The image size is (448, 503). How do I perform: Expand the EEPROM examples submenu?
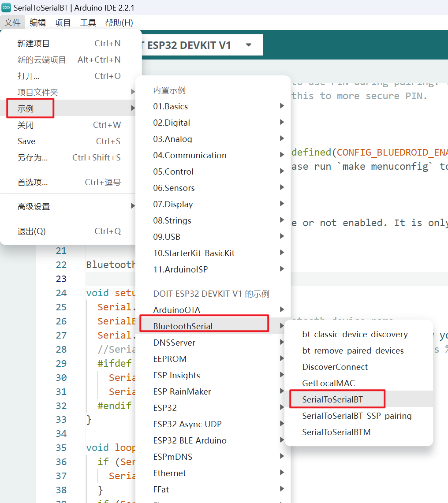pos(213,359)
